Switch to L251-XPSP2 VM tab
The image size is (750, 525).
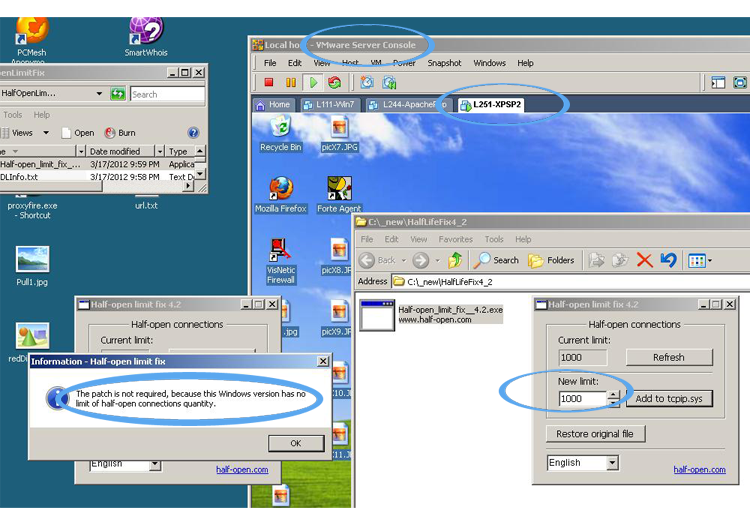point(491,105)
